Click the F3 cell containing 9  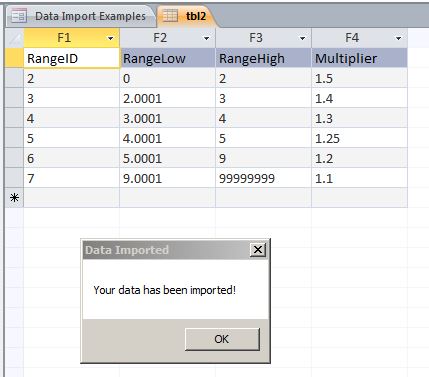tap(263, 158)
